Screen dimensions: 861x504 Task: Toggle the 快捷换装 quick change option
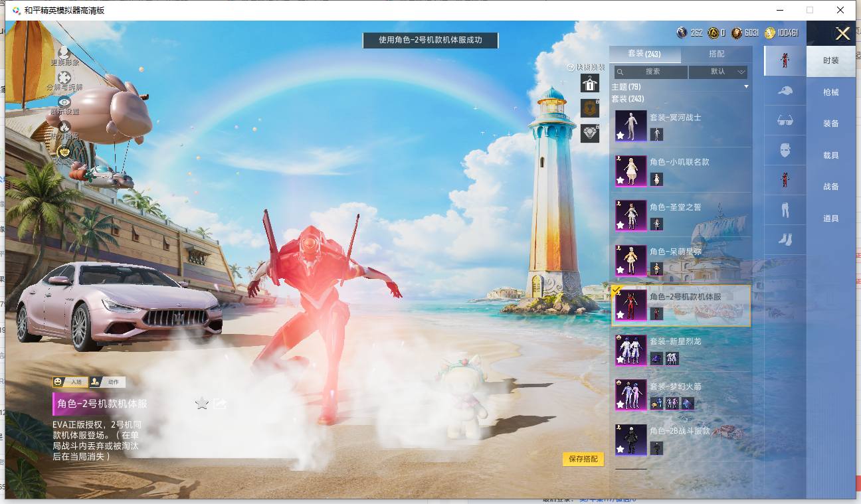click(x=586, y=67)
